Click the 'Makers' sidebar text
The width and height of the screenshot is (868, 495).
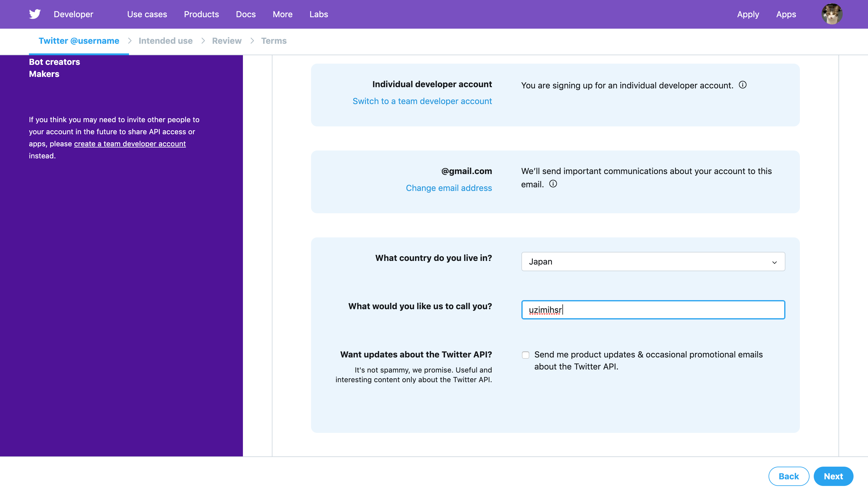click(44, 74)
